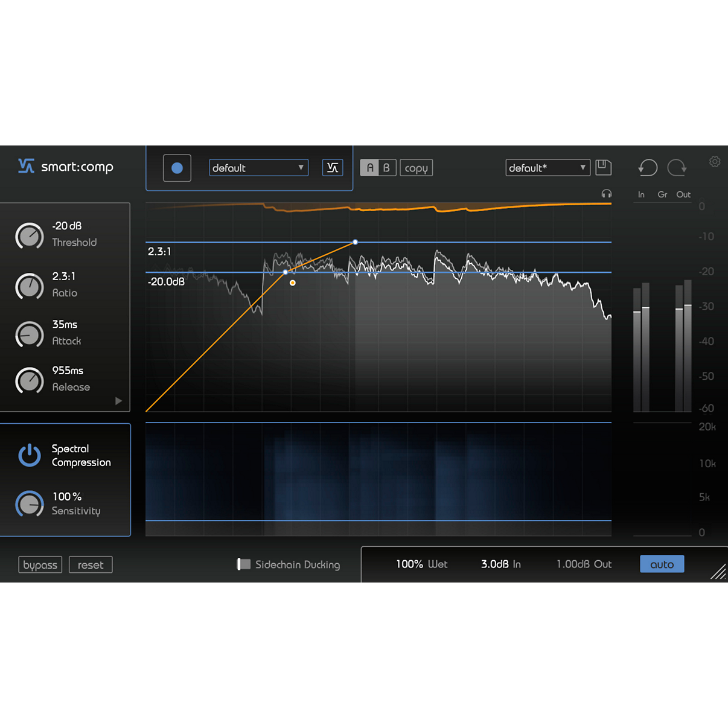
Task: Select preset slot A
Action: coord(370,167)
